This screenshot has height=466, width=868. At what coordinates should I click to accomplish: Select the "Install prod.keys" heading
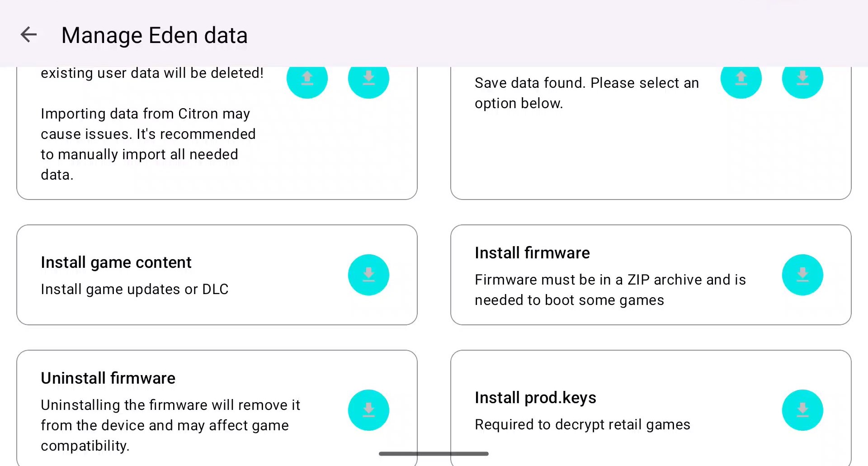point(535,398)
